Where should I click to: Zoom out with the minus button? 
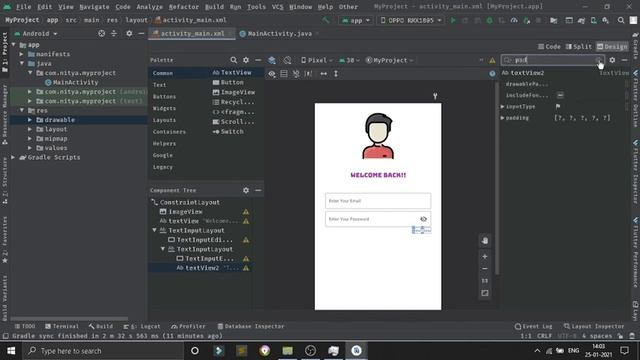(485, 269)
